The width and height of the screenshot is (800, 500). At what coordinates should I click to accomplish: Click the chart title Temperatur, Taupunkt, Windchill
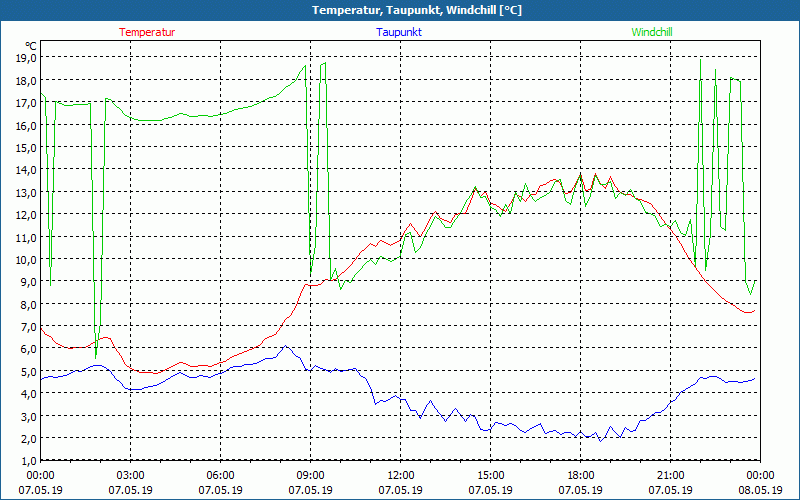400,10
